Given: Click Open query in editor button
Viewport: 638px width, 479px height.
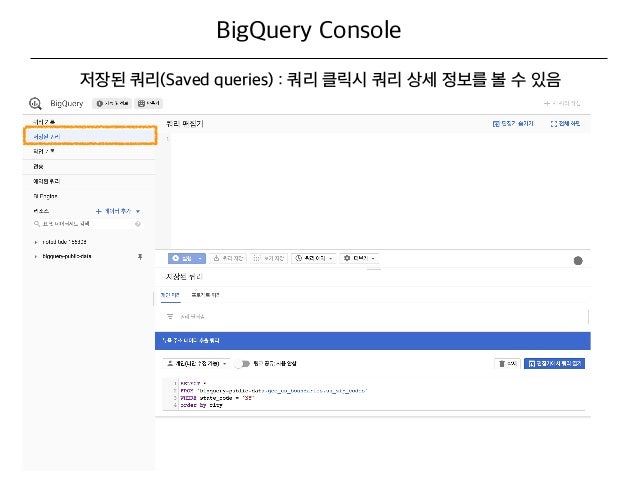Looking at the screenshot, I should [555, 363].
